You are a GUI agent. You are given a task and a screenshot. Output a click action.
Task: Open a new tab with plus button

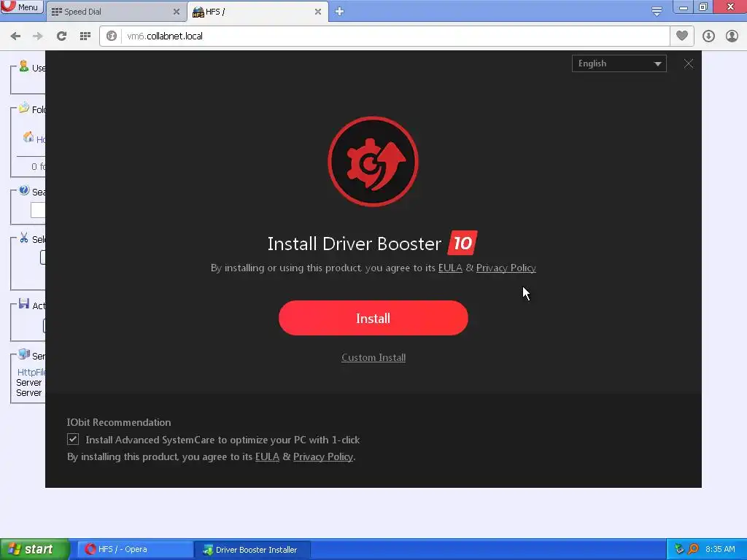click(x=339, y=12)
